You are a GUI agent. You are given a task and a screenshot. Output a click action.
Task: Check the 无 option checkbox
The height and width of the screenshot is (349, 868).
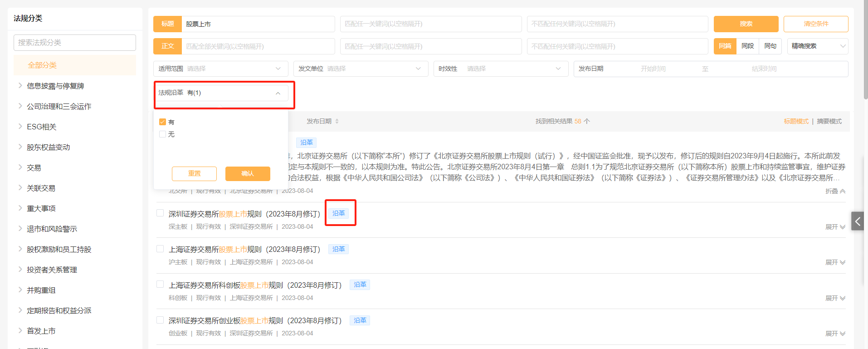tap(162, 134)
